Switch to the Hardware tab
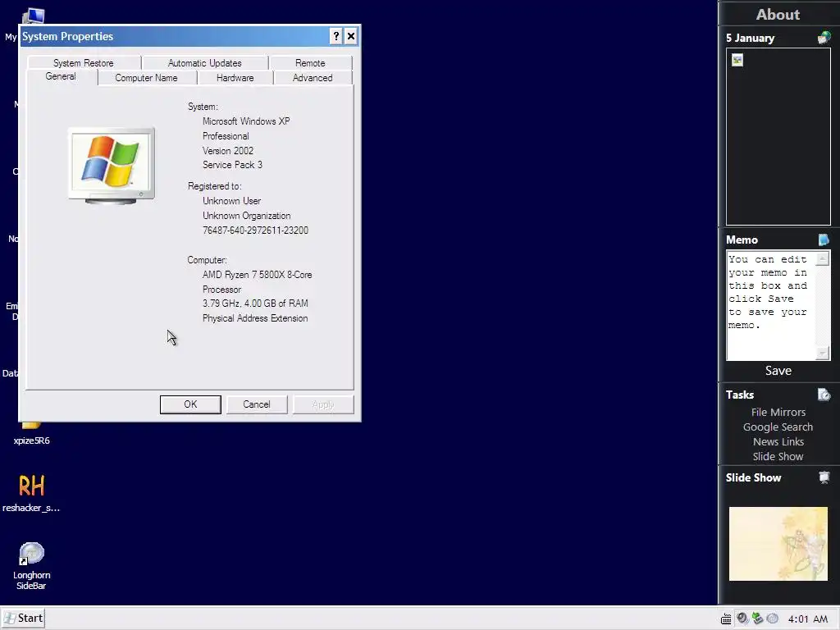Viewport: 840px width, 630px height. (x=235, y=78)
